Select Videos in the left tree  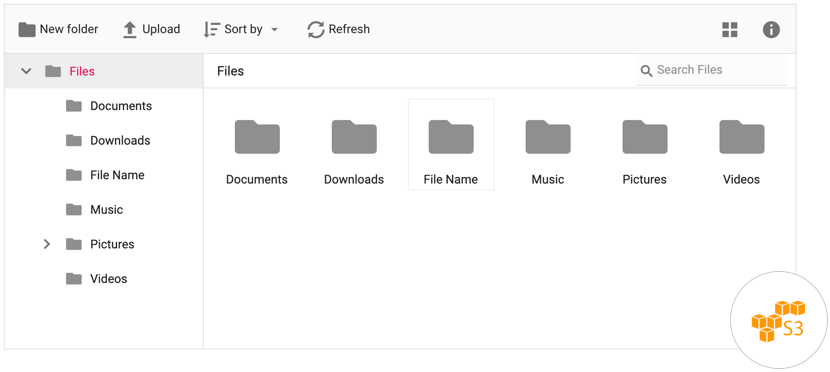point(97,278)
